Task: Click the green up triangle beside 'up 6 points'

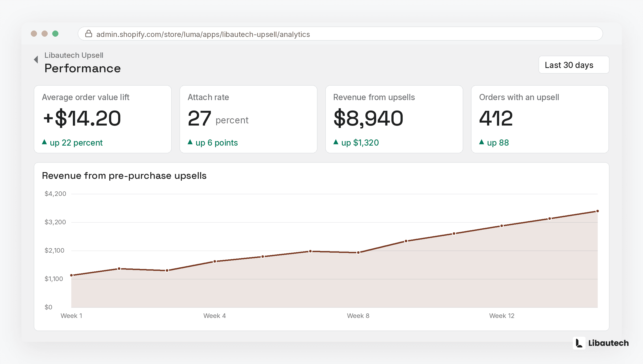Action: click(190, 142)
